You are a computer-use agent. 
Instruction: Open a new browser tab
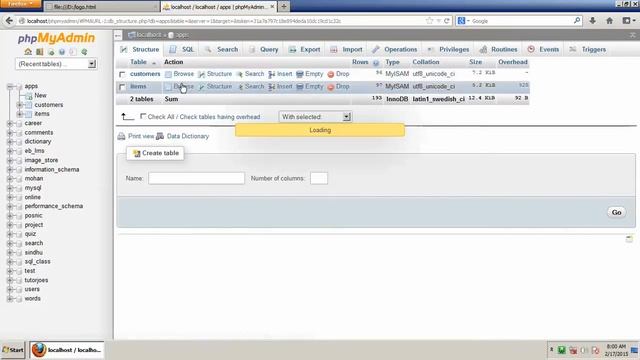pyautogui.click(x=283, y=7)
